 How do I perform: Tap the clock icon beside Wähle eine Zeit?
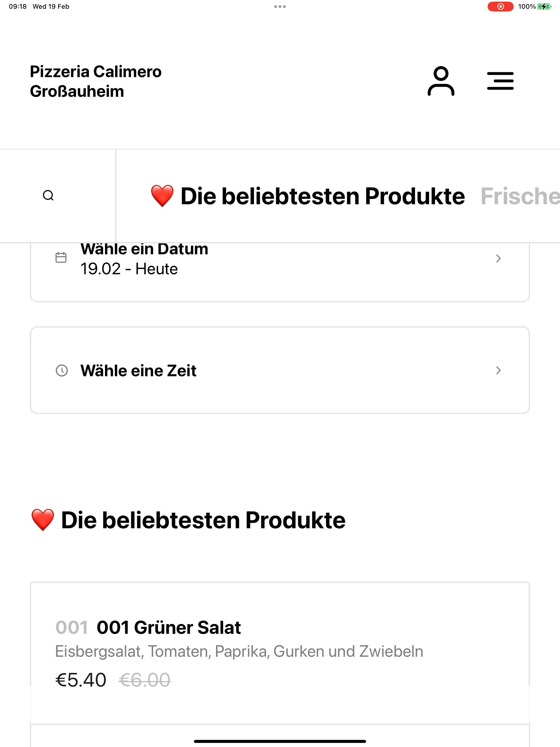point(62,370)
